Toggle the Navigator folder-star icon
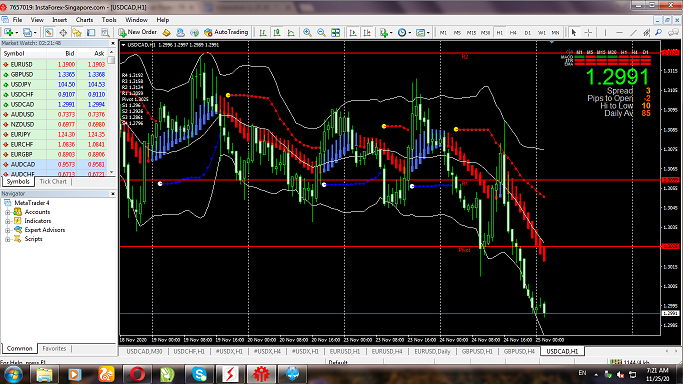The image size is (683, 384). tap(77, 32)
